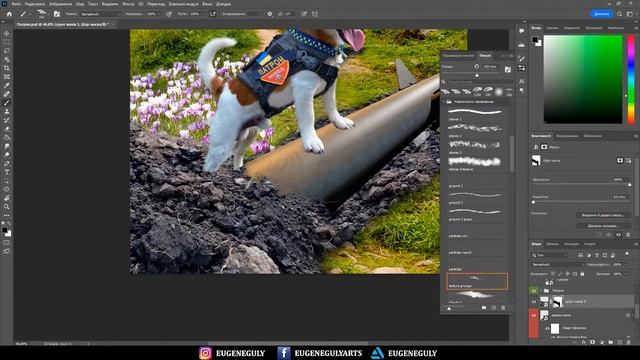Toggle smart filters visibility eye
The height and width of the screenshot is (360, 640).
tap(547, 328)
